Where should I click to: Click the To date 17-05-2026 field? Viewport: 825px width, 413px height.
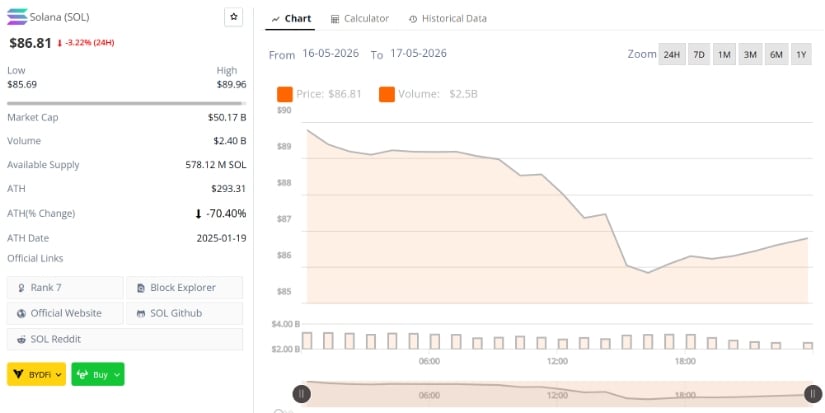418,54
